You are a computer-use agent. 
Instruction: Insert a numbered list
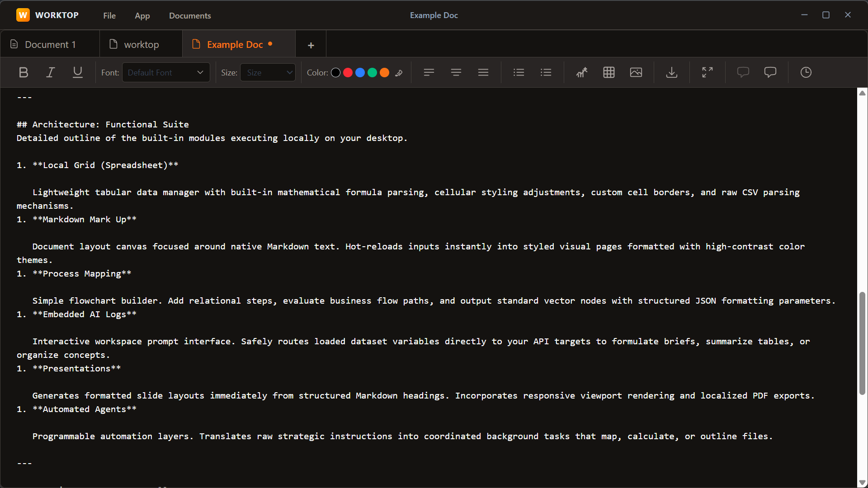click(x=546, y=72)
